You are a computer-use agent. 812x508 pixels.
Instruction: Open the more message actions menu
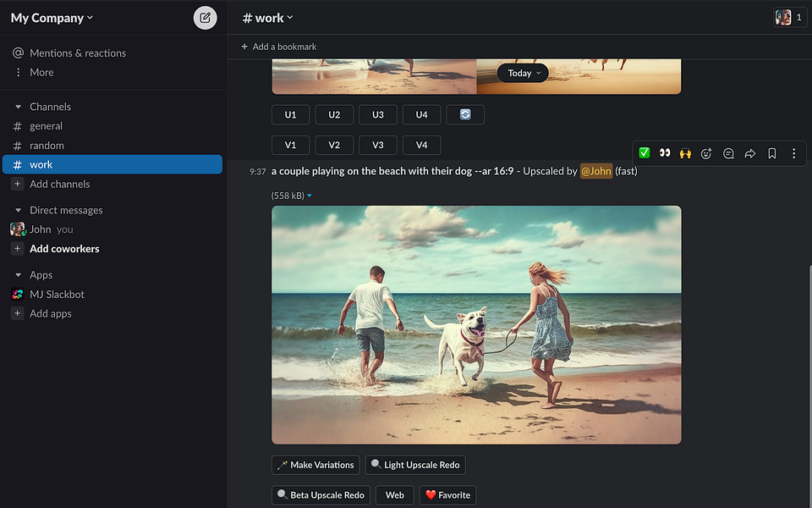[x=793, y=153]
